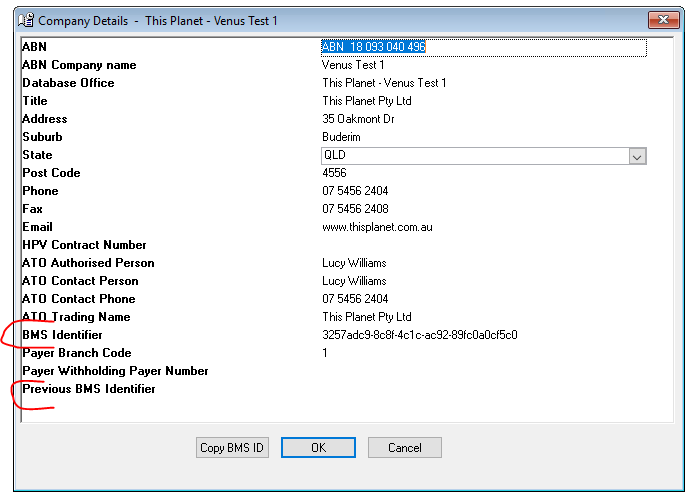Click the Fax label
The height and width of the screenshot is (499, 695).
coord(32,209)
